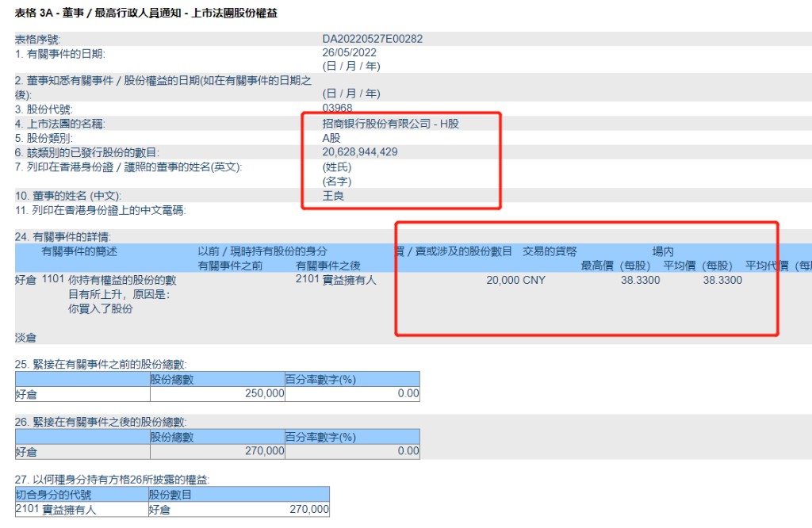Click the 20,000 shares bought value
The height and width of the screenshot is (528, 812).
point(503,280)
